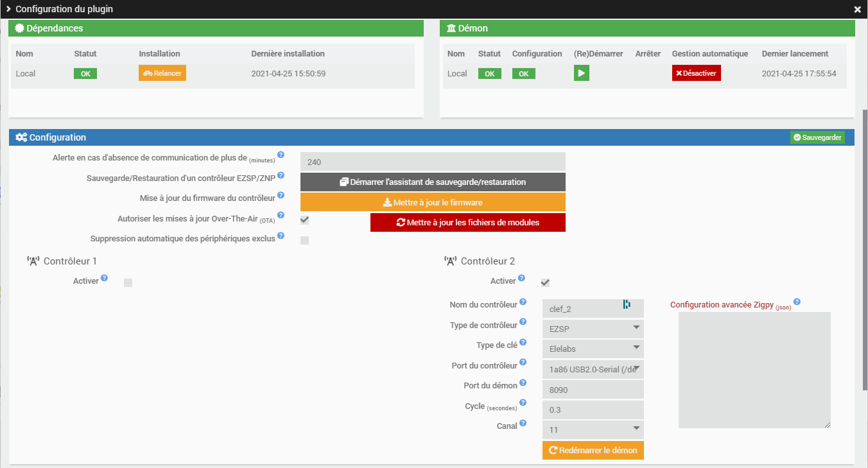Image resolution: width=868 pixels, height=468 pixels.
Task: Click the Dépendances OK status badge
Action: tap(85, 74)
